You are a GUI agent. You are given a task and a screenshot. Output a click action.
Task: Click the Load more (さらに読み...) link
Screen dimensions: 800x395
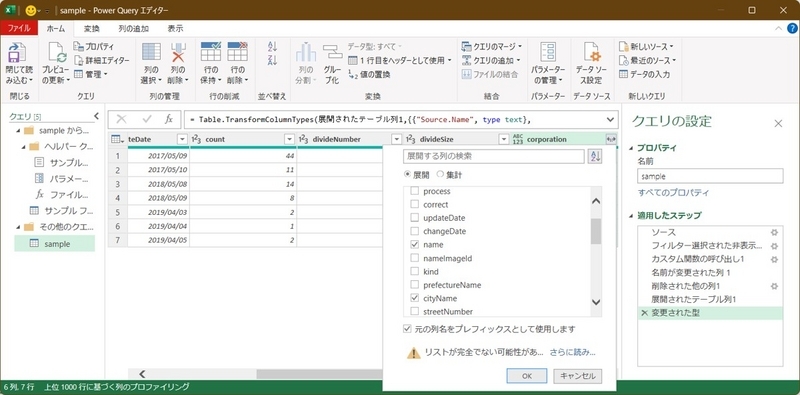pos(572,352)
